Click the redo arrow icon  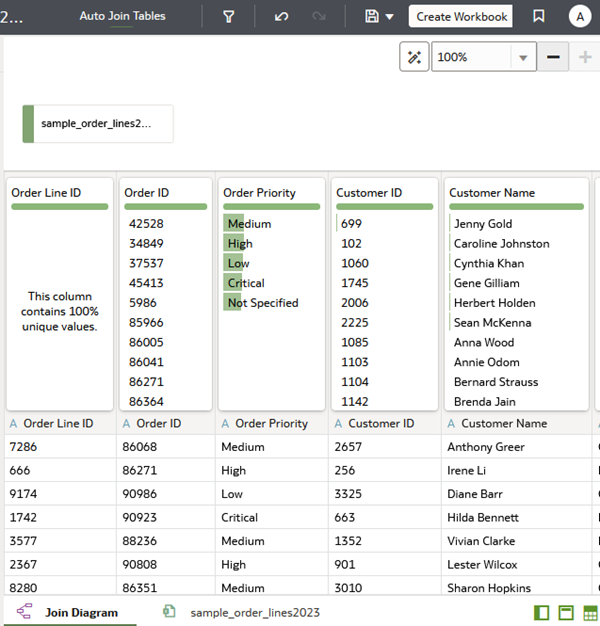pos(319,16)
